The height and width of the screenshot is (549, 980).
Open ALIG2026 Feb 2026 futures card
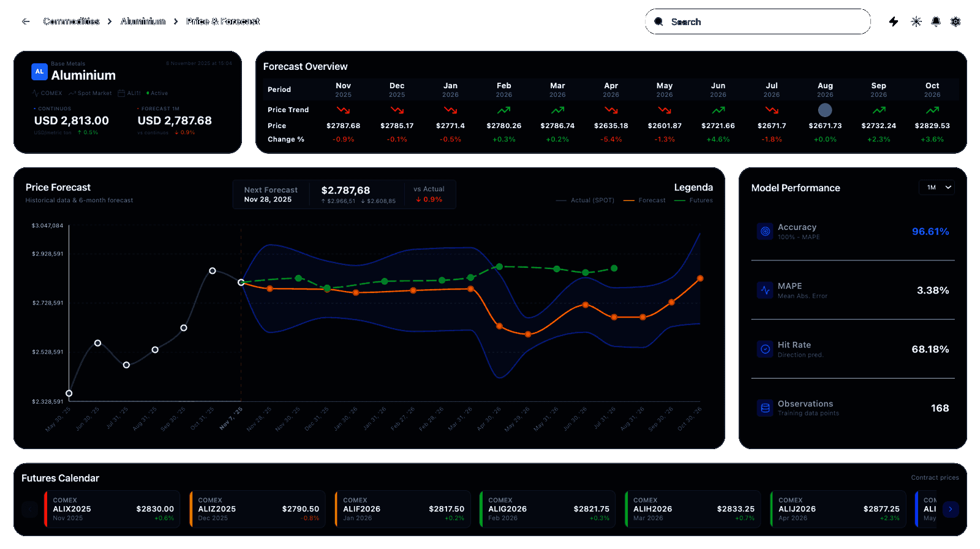548,509
